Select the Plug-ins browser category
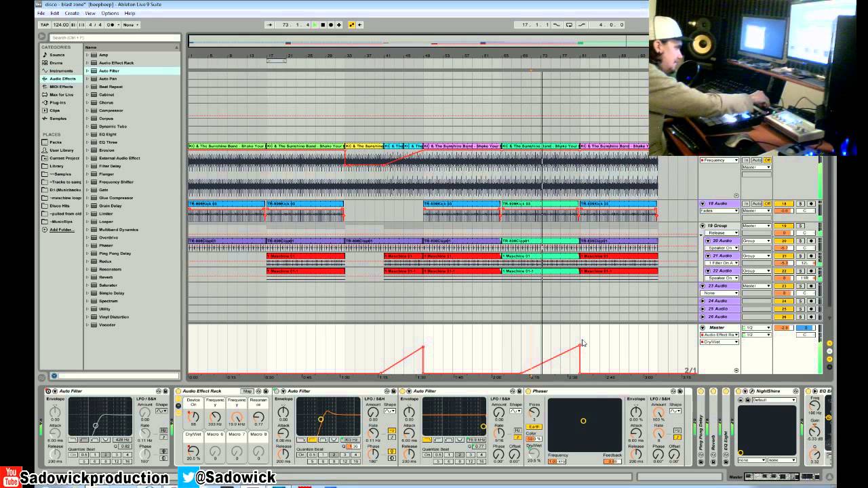 [x=58, y=102]
